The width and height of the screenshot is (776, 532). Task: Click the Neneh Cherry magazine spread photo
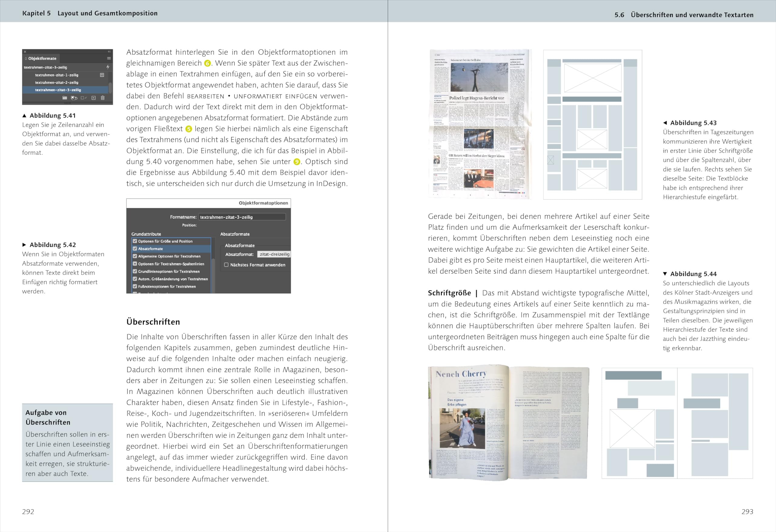coord(509,422)
